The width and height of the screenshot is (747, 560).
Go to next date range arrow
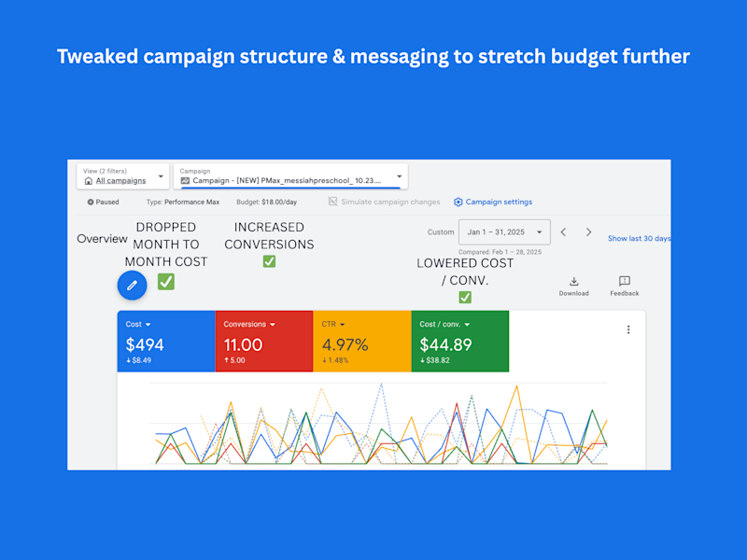[589, 231]
